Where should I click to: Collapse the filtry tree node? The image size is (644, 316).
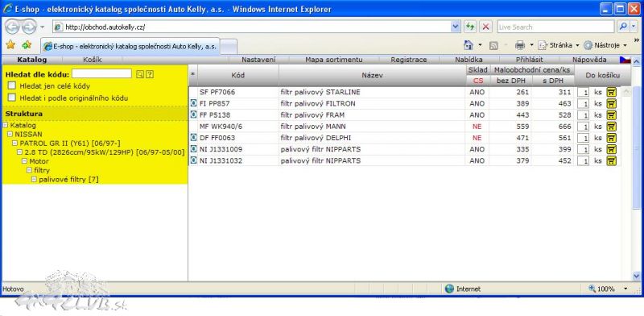click(29, 170)
